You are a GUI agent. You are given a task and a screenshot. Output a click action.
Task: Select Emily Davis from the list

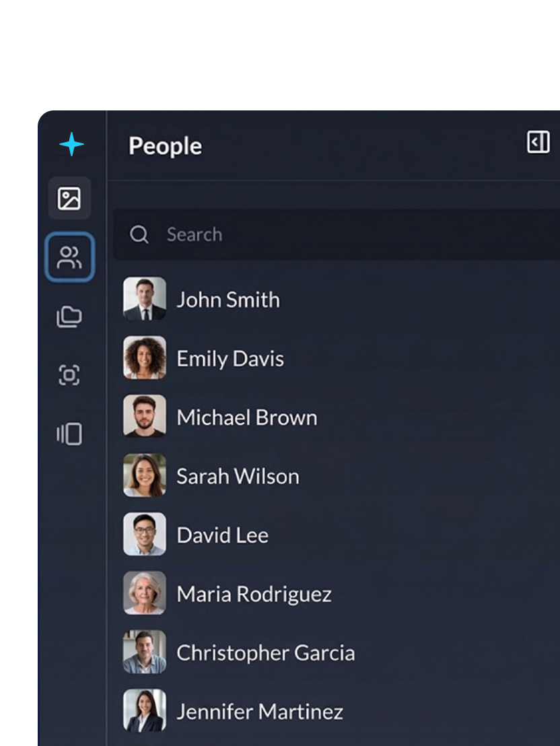click(230, 358)
